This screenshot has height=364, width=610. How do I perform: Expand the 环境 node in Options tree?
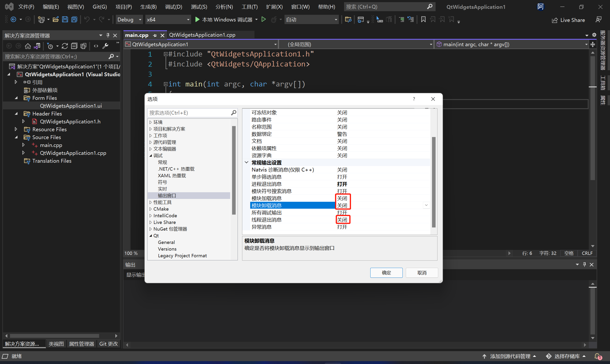pyautogui.click(x=151, y=122)
